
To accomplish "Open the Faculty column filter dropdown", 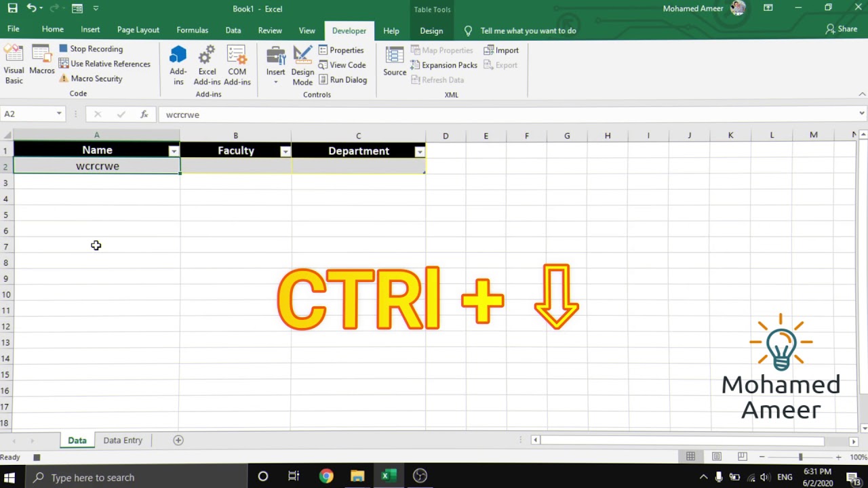I will pos(285,151).
